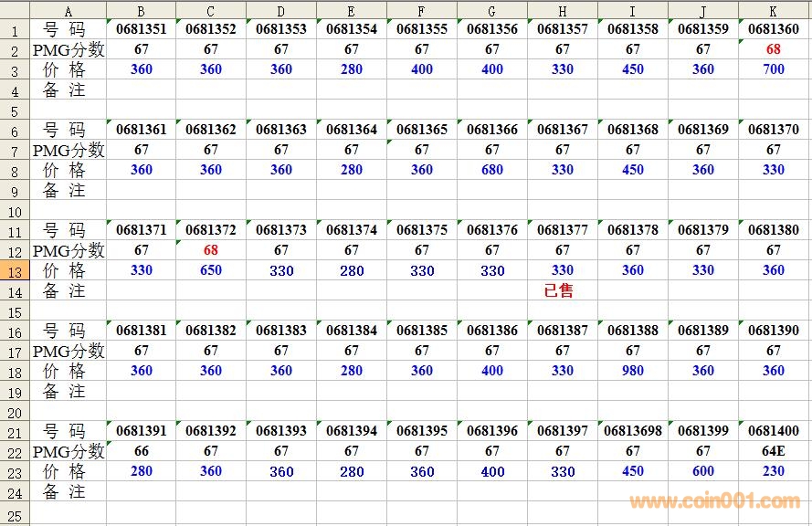The image size is (812, 526).
Task: Select the price cell showing 230
Action: (774, 471)
